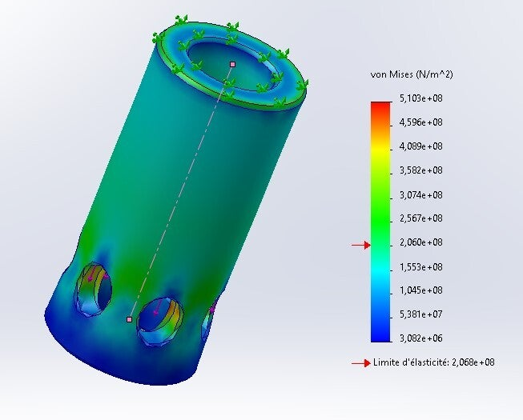This screenshot has width=523, height=420.
Task: Select legend value 3,582e+08
Action: pyautogui.click(x=421, y=170)
